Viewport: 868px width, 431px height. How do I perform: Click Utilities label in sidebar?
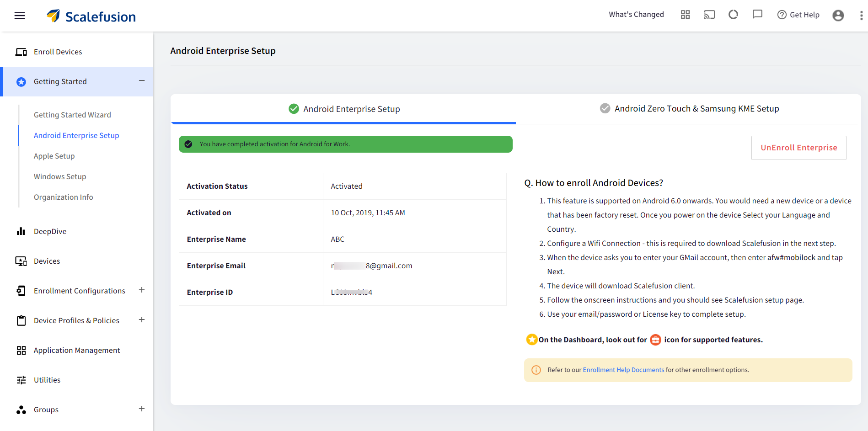coord(47,380)
